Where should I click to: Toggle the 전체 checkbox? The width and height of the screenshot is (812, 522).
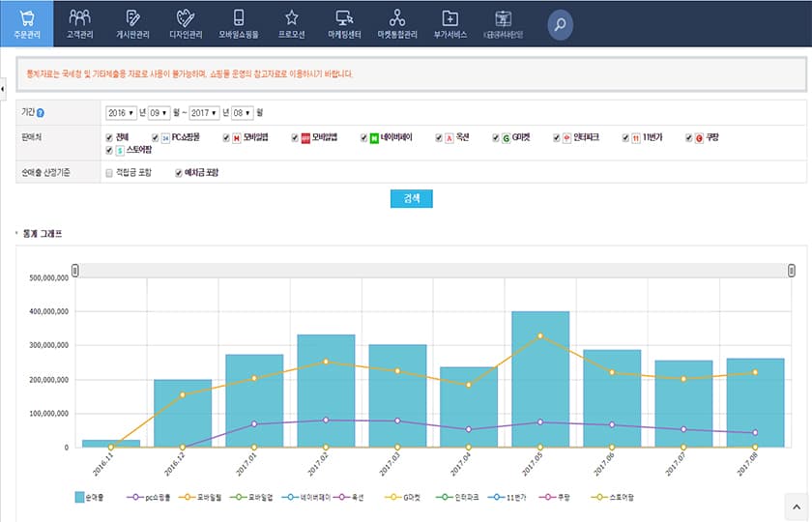click(108, 137)
